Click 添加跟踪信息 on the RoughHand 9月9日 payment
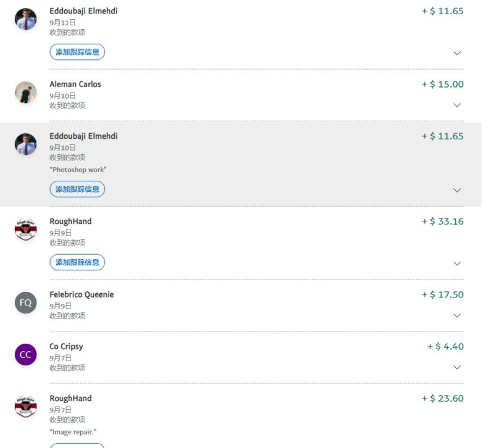494x448 pixels. [77, 262]
